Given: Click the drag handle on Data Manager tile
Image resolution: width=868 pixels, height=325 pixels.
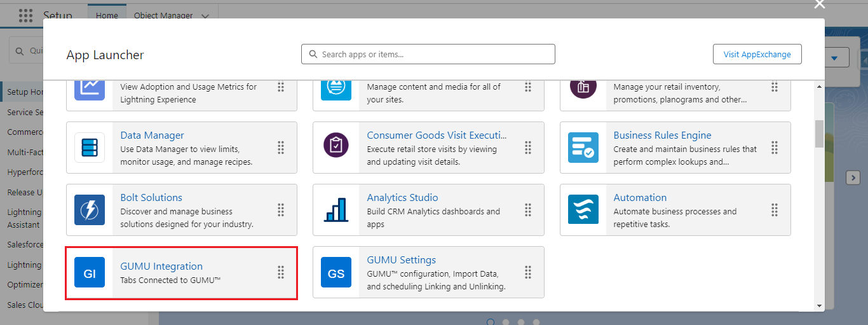Looking at the screenshot, I should (281, 148).
